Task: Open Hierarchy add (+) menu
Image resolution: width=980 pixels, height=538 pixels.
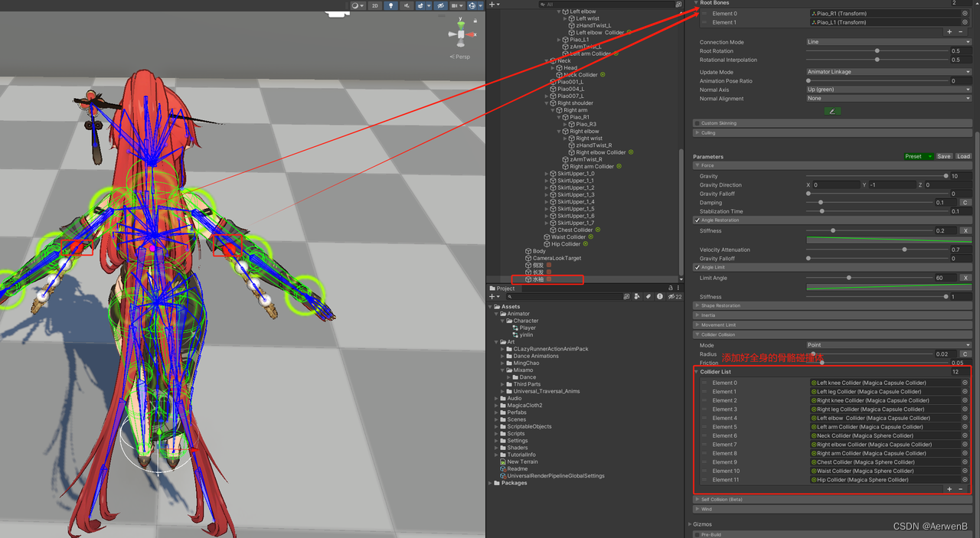Action: [494, 5]
